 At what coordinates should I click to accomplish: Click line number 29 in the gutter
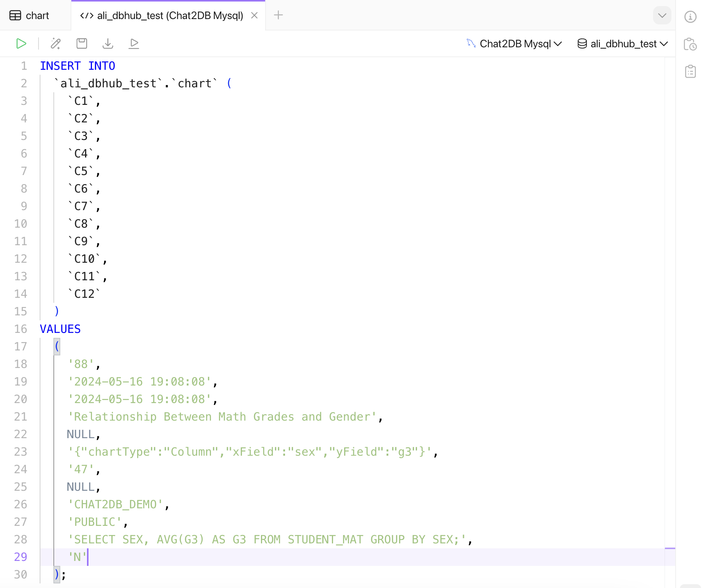tap(21, 557)
